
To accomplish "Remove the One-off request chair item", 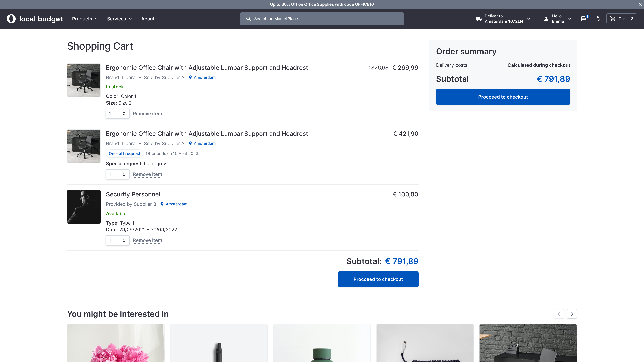I will (x=147, y=174).
